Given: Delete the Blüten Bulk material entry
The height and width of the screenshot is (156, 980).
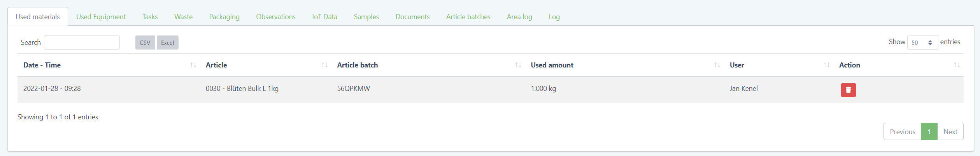Looking at the screenshot, I should tap(848, 90).
